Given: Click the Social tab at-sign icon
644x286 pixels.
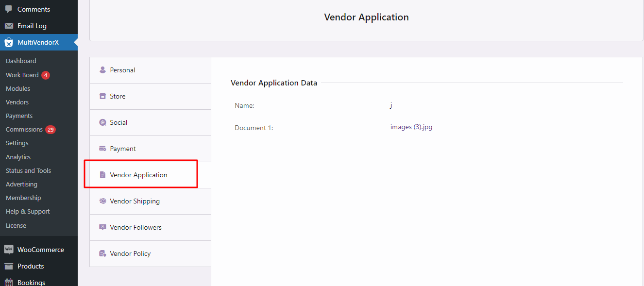Looking at the screenshot, I should 102,122.
